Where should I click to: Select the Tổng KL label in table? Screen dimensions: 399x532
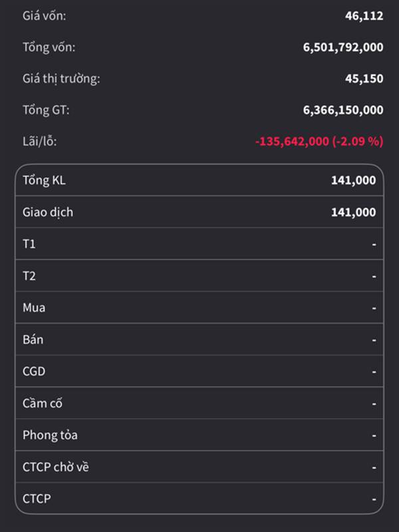click(45, 180)
